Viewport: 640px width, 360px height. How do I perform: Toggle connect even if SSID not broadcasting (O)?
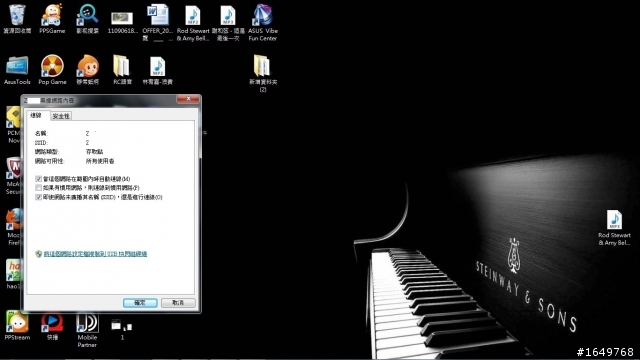coord(38,197)
